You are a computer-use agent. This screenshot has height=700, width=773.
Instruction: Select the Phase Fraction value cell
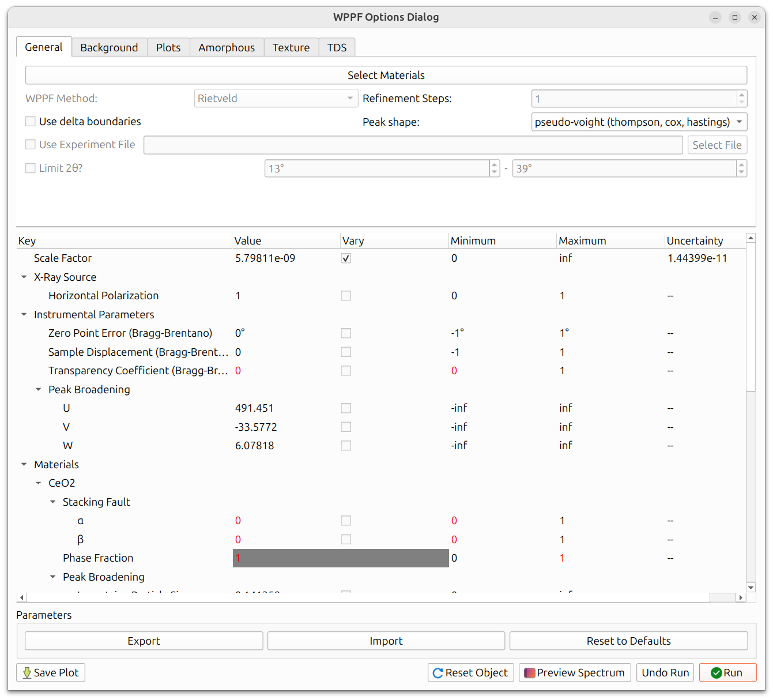pos(286,558)
